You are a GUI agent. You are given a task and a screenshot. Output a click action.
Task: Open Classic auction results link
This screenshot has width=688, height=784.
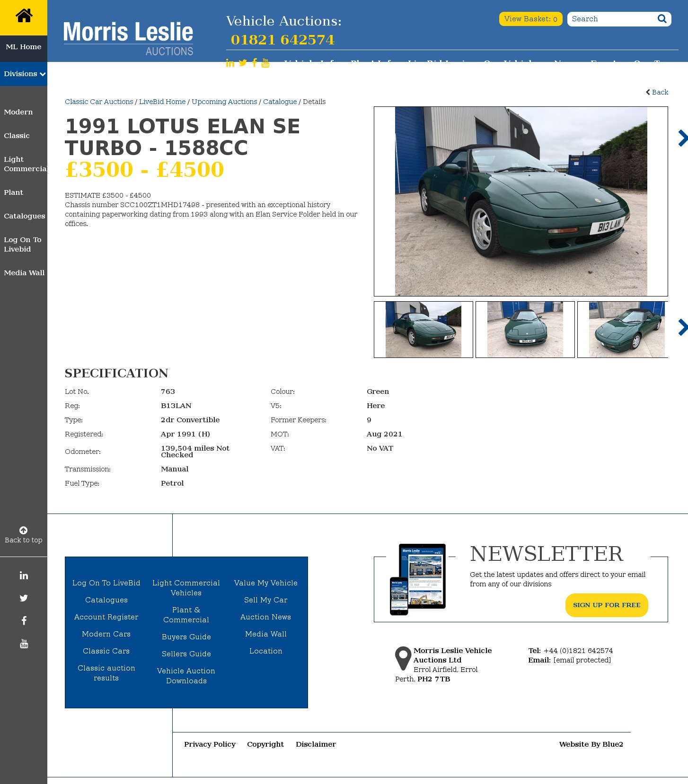pyautogui.click(x=106, y=673)
